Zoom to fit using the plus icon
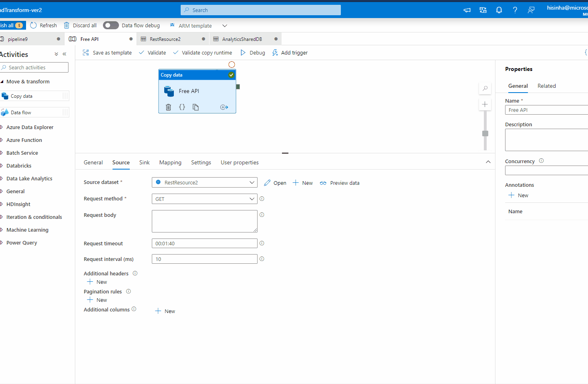 [x=485, y=104]
